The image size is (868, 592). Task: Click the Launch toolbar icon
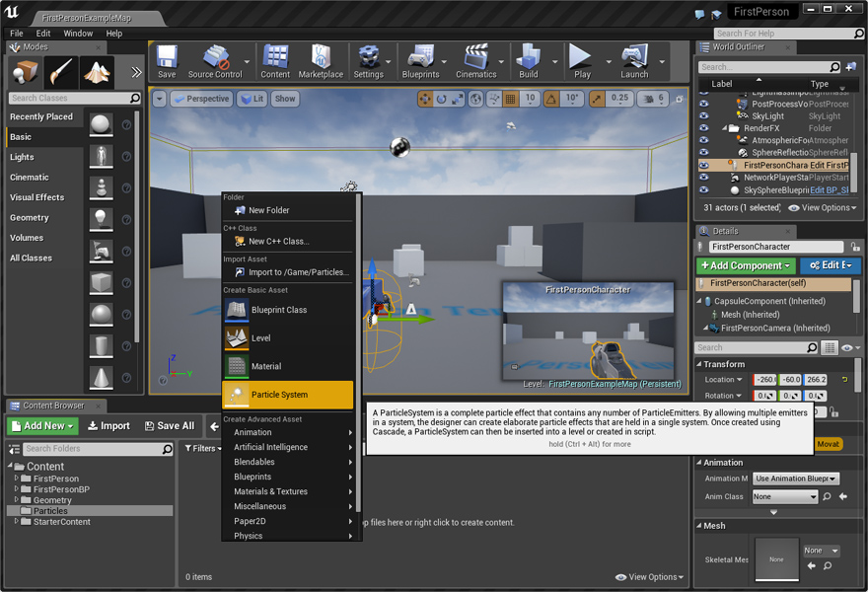point(634,61)
